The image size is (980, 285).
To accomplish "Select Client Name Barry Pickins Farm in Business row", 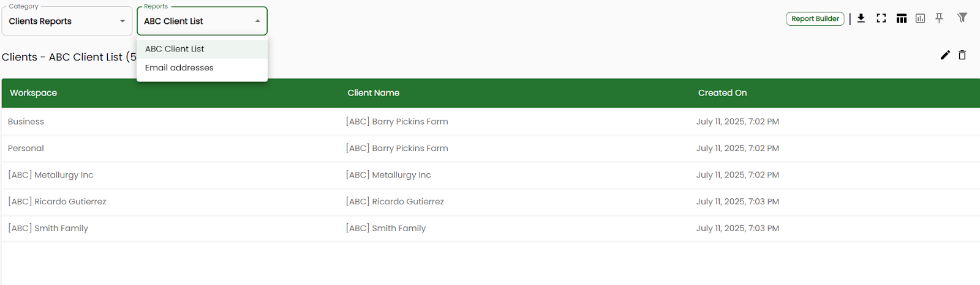I will pos(397,122).
